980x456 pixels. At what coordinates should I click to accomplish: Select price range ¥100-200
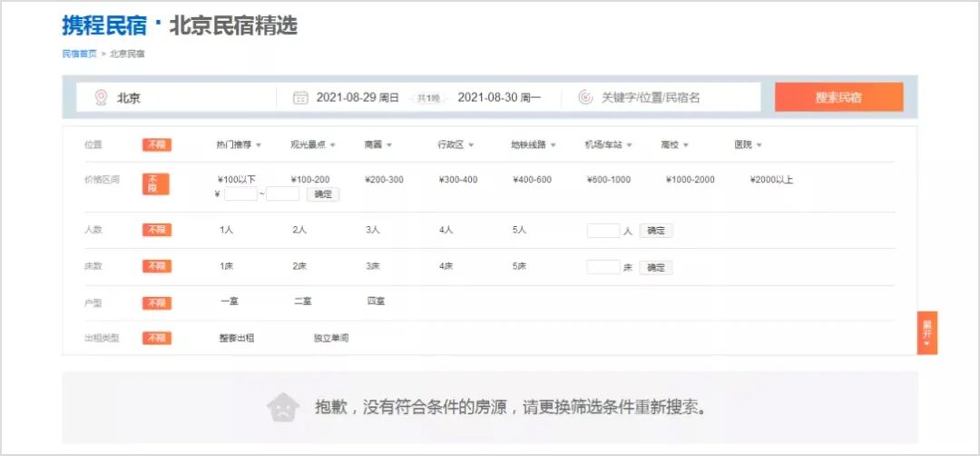coord(310,180)
